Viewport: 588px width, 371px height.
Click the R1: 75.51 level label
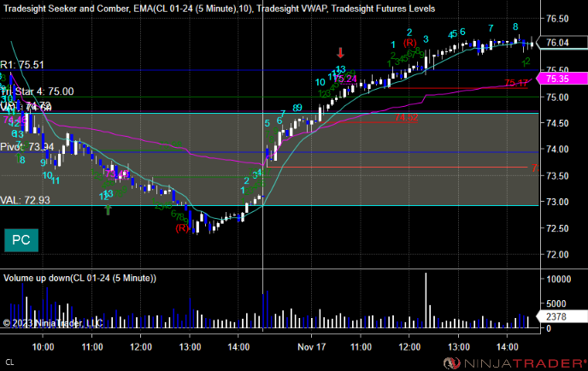pyautogui.click(x=22, y=65)
